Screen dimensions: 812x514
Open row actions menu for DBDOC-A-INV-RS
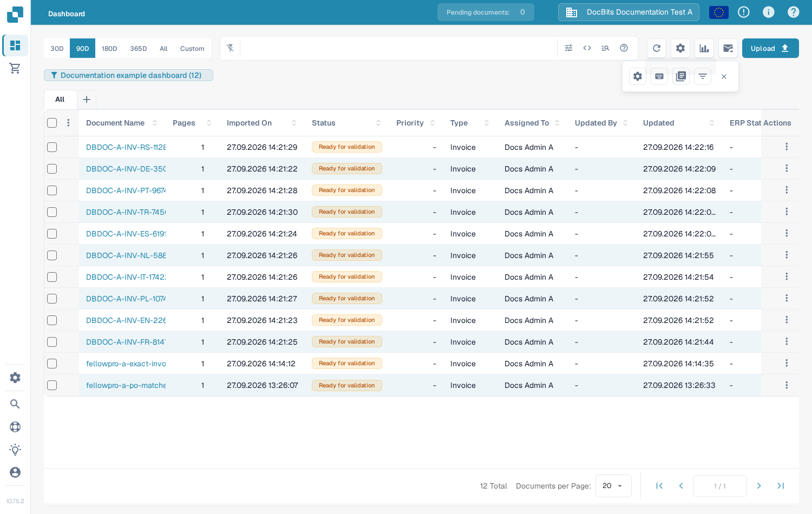click(787, 147)
